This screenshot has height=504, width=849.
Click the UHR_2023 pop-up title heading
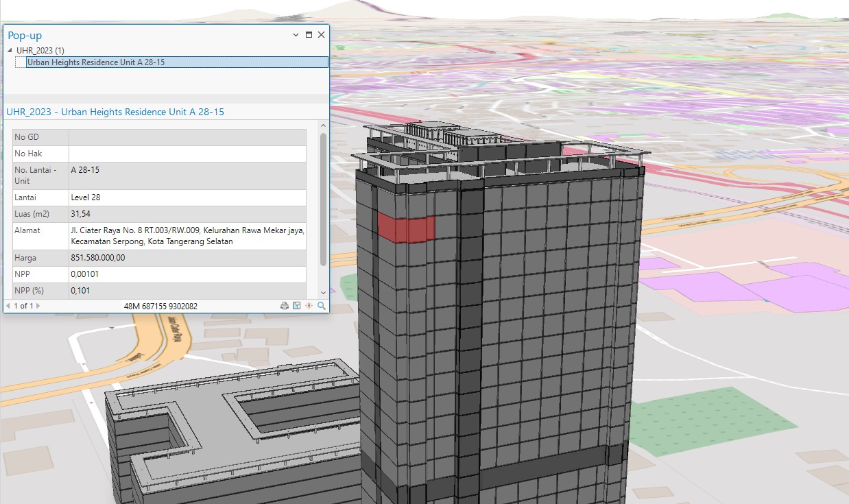click(115, 112)
